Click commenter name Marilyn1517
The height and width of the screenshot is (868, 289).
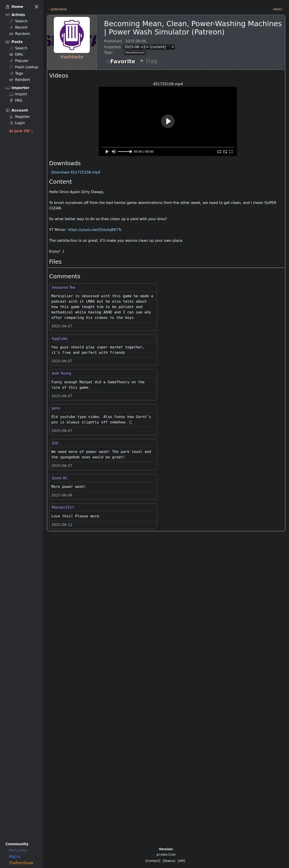63,507
